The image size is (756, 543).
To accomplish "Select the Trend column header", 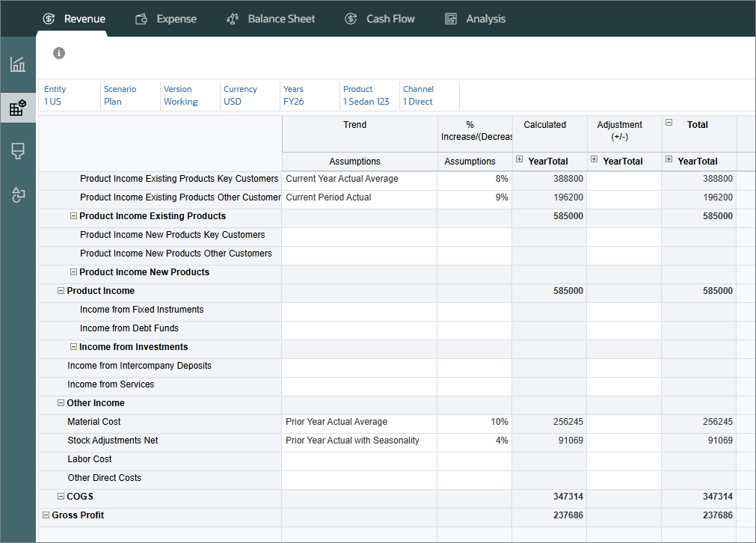I will [360, 134].
